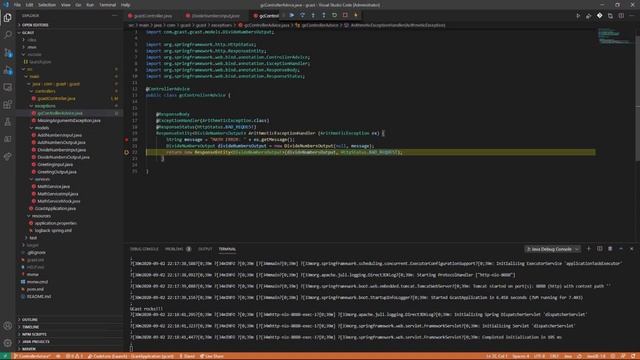The width and height of the screenshot is (640, 360).
Task: Click the Stop debug button
Action: [345, 15]
